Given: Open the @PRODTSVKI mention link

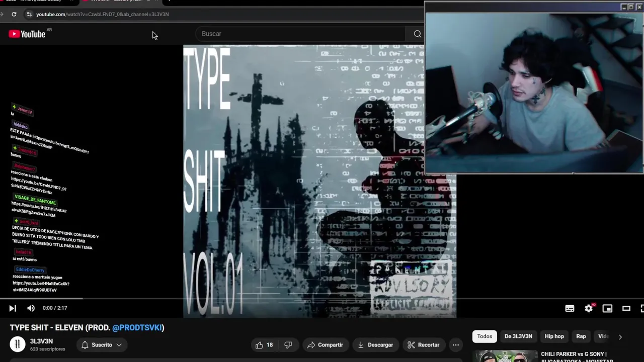Looking at the screenshot, I should click(137, 328).
